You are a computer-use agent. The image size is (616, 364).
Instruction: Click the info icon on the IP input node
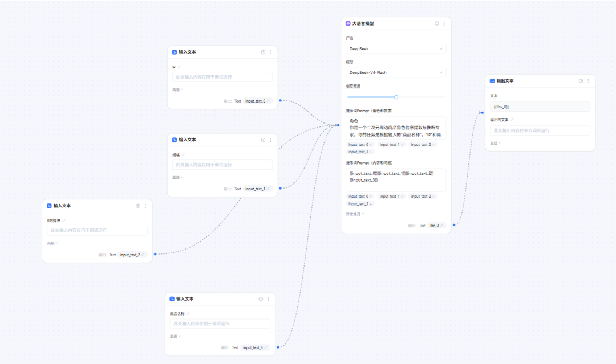(x=263, y=52)
